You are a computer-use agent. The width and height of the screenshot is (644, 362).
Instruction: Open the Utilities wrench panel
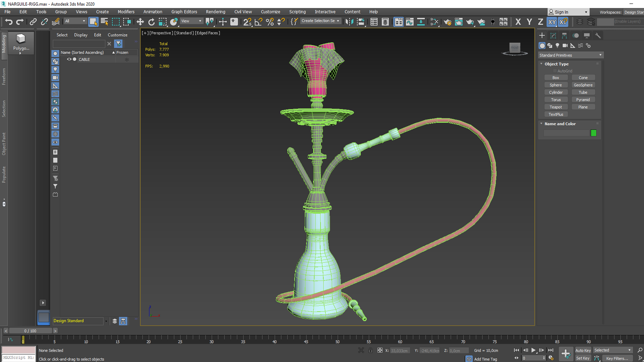click(x=598, y=36)
